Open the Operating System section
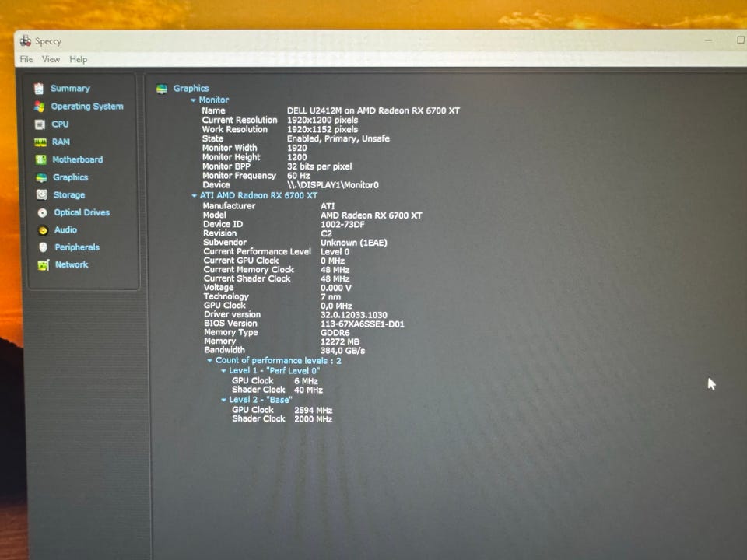The image size is (747, 560). coord(87,107)
